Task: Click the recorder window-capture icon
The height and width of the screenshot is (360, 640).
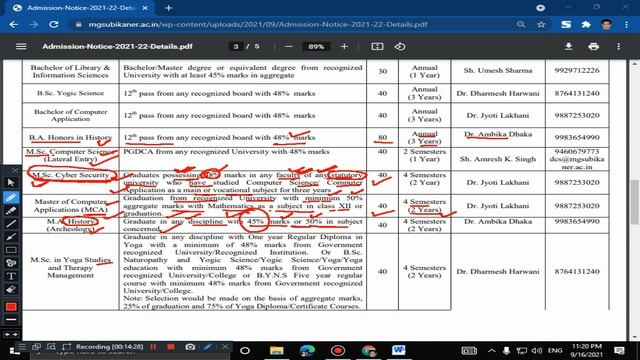Action: coord(36,347)
